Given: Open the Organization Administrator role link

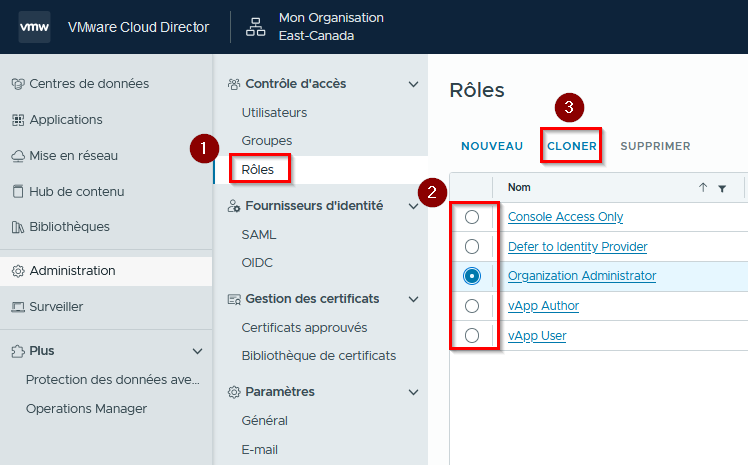Looking at the screenshot, I should coord(582,276).
